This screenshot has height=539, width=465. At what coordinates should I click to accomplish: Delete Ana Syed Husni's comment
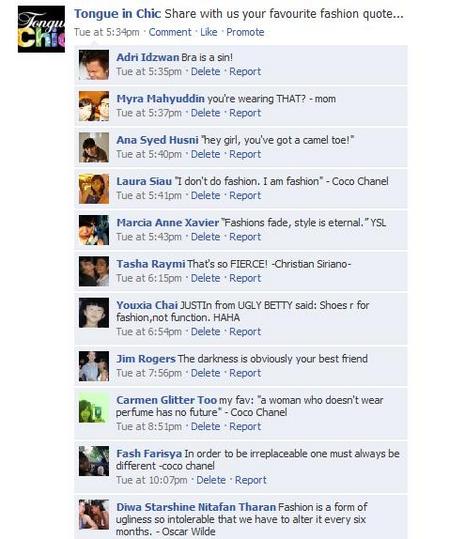206,154
